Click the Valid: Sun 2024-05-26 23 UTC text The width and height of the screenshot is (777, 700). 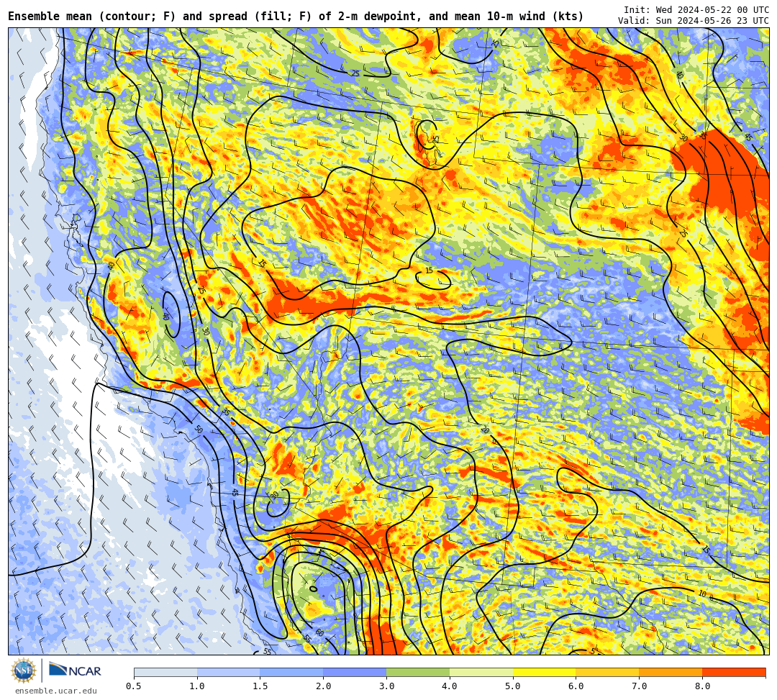pos(694,21)
